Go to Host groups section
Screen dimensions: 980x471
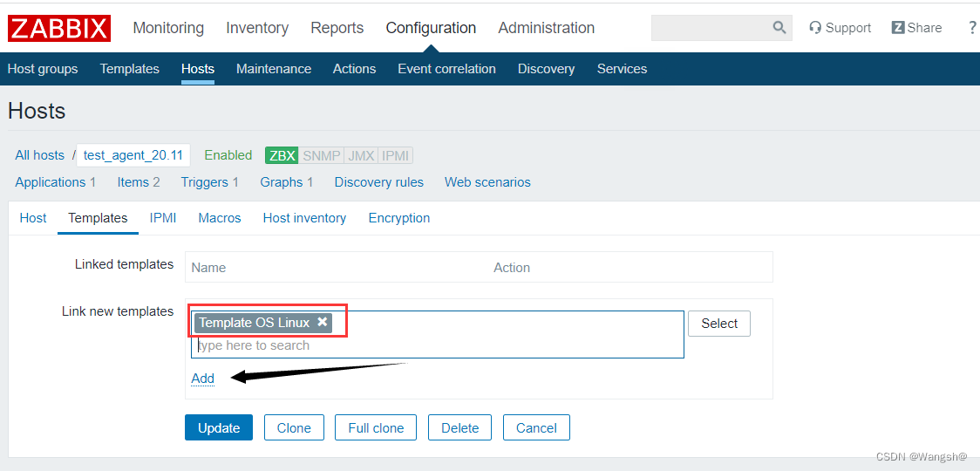point(43,69)
